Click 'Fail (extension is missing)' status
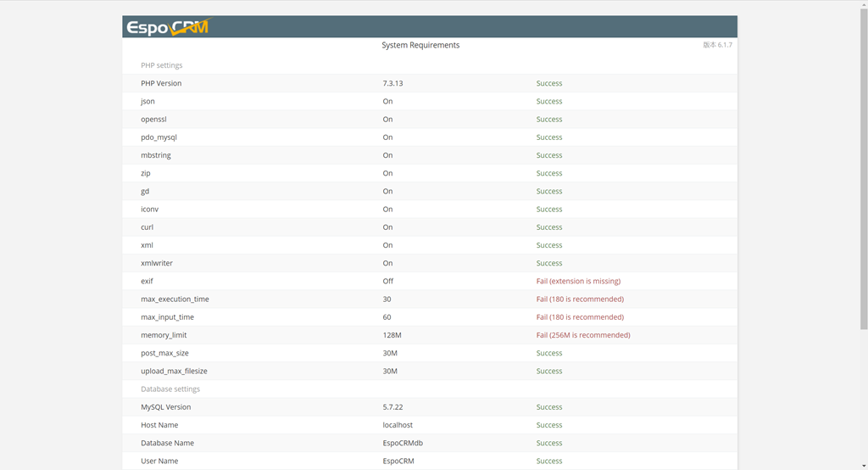Screen dimensions: 868x470 [578, 281]
